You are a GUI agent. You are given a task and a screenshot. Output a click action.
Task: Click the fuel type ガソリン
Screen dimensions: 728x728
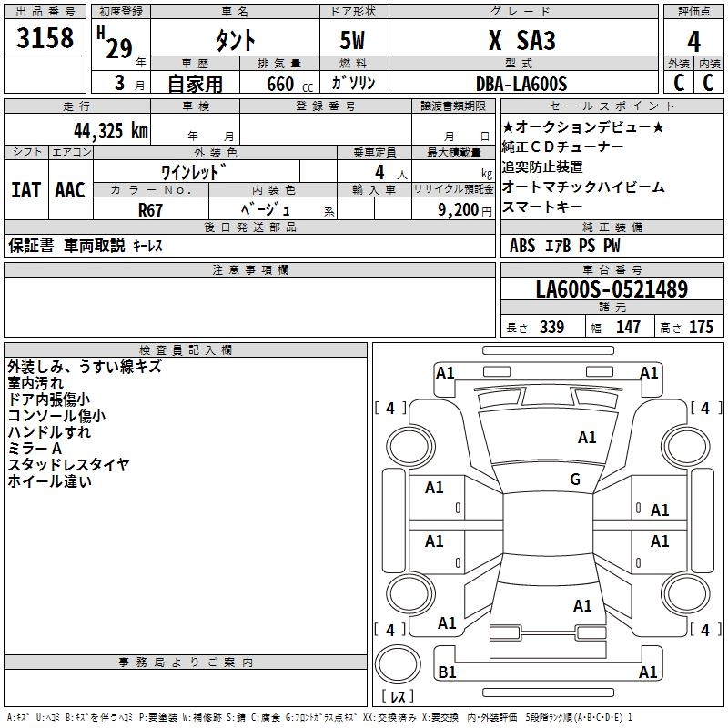353,83
